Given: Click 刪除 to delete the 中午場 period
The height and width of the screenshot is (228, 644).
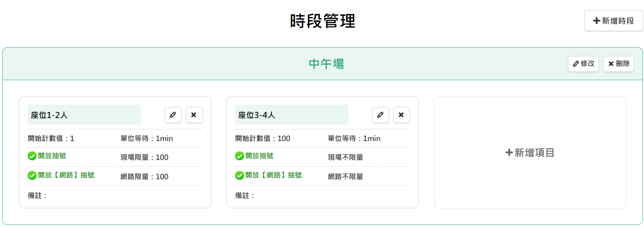Looking at the screenshot, I should (618, 64).
